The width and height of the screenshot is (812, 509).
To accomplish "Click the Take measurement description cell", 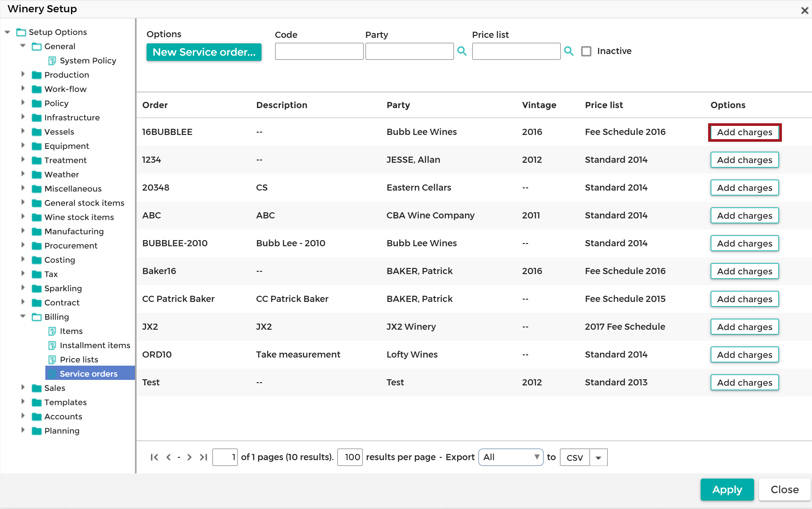I will (x=298, y=355).
